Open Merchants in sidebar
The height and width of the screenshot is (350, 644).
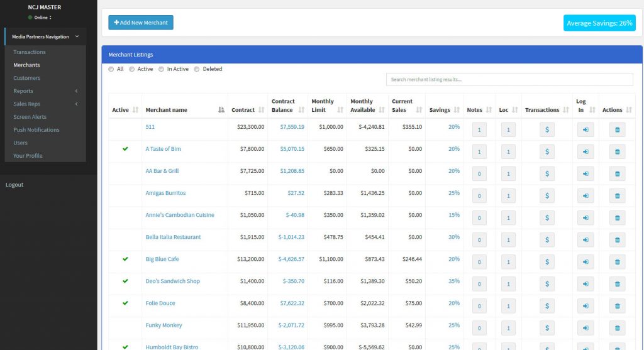pyautogui.click(x=26, y=65)
